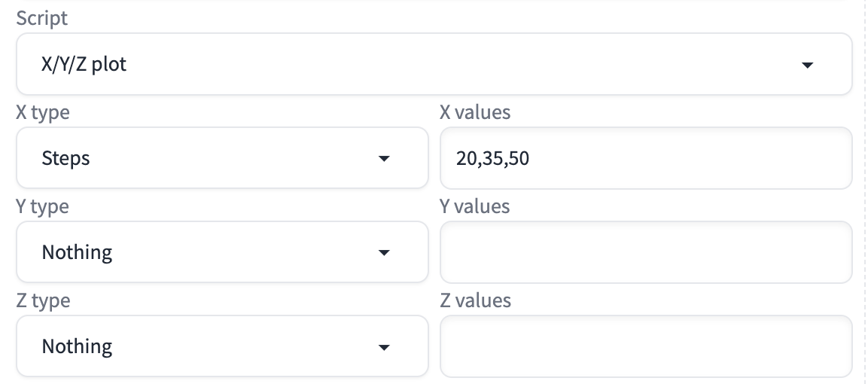868x384 pixels.
Task: Click the Y values label
Action: pyautogui.click(x=474, y=206)
